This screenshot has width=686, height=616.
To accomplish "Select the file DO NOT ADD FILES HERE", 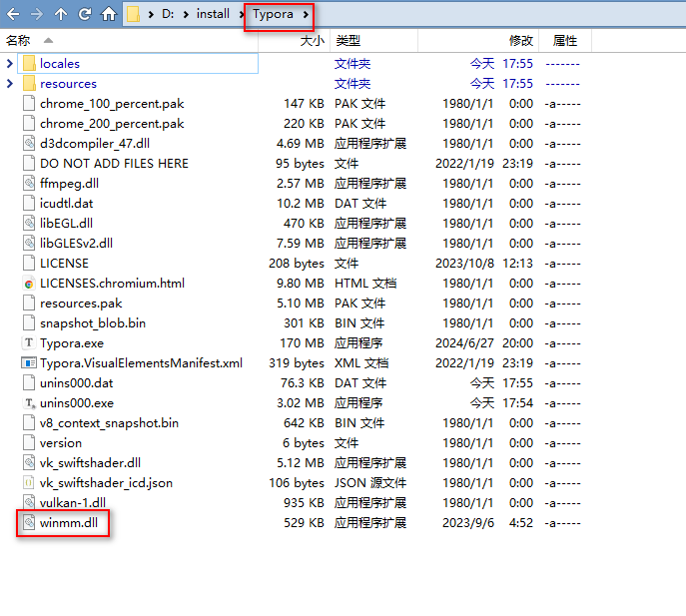I will pyautogui.click(x=114, y=163).
